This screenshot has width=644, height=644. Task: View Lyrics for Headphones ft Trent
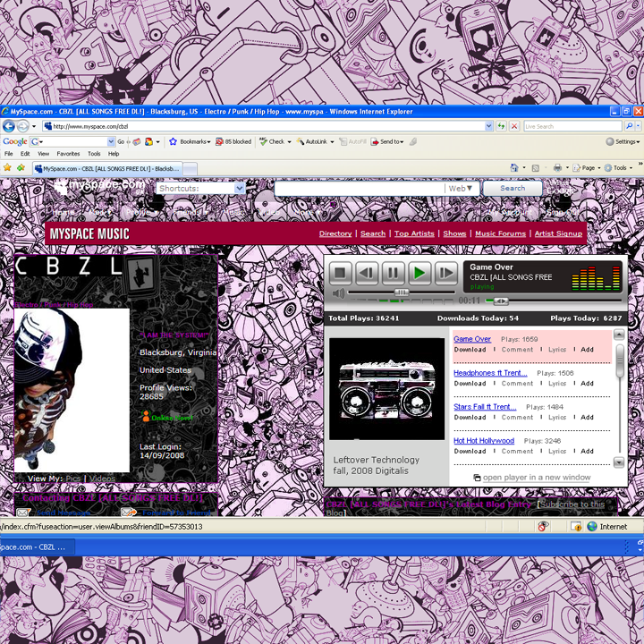pos(557,383)
